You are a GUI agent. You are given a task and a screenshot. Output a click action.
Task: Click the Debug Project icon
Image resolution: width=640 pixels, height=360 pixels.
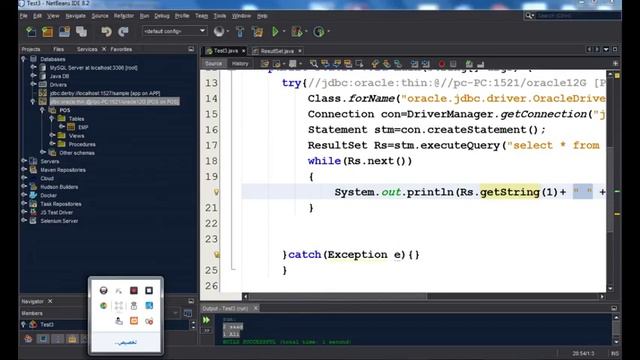297,31
